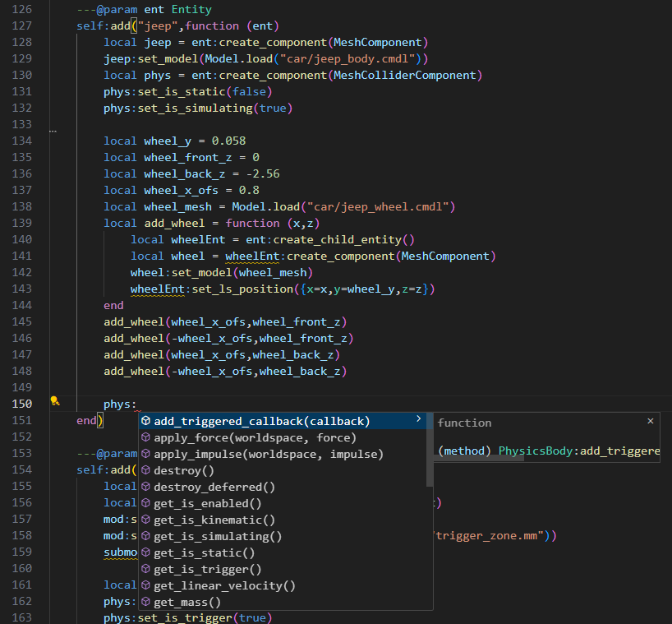The image size is (672, 624).
Task: Click the method icon beside destroy()
Action: 145,470
